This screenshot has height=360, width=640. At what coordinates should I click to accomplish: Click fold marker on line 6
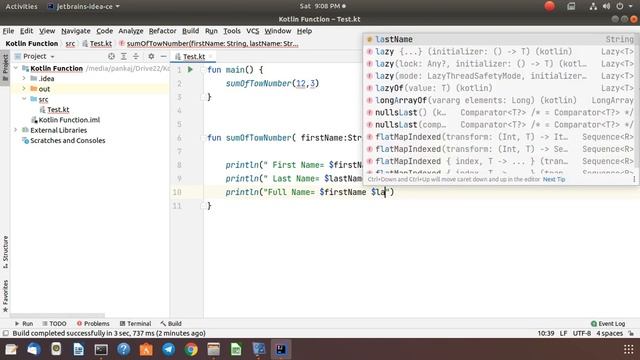click(203, 138)
